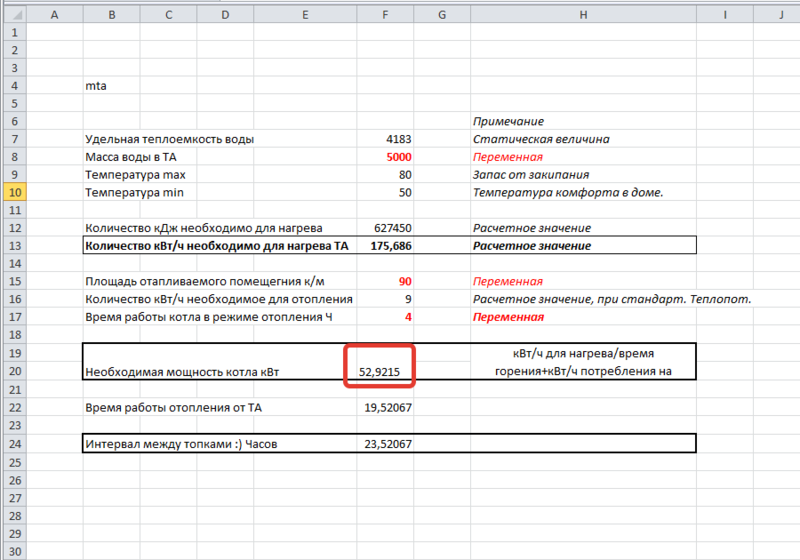Viewport: 800px width, 560px height.
Task: Click the red 90 heated area value
Action: click(x=404, y=282)
